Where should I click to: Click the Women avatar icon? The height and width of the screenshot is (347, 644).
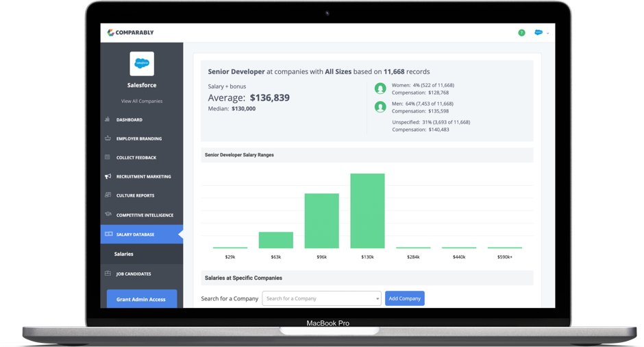tap(380, 88)
